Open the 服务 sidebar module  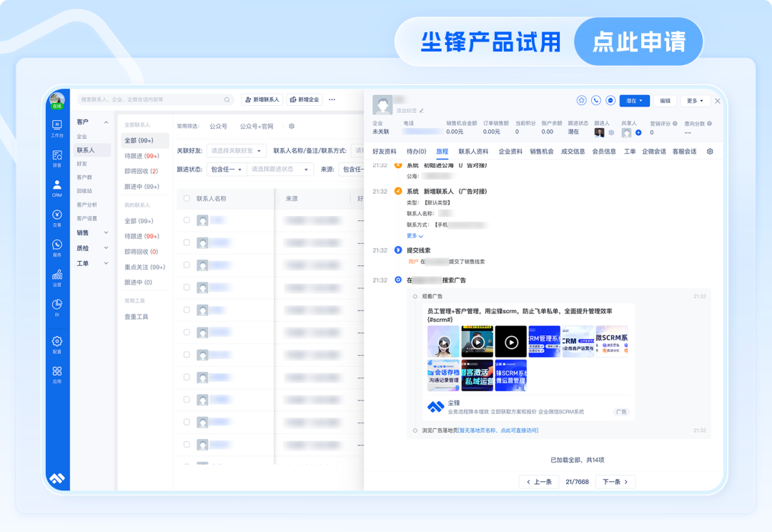[x=57, y=248]
